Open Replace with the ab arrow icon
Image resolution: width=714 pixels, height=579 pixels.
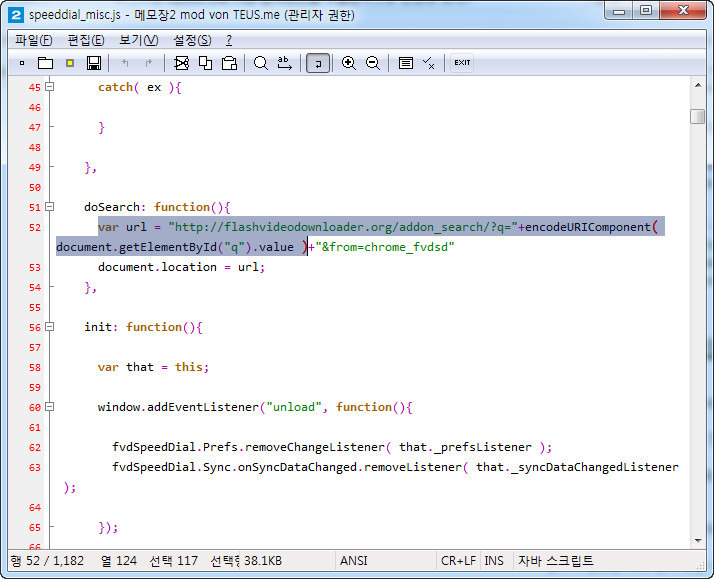pos(285,63)
